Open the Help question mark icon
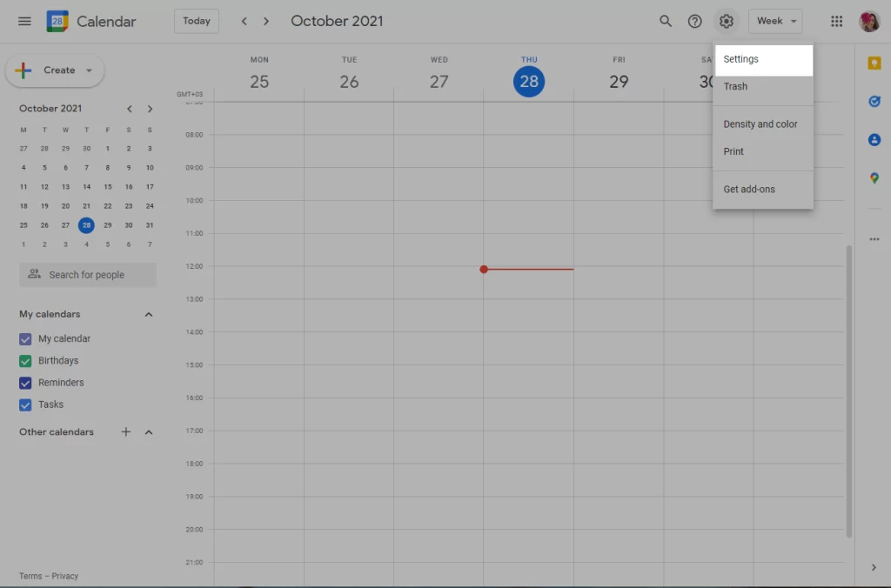 coord(694,22)
